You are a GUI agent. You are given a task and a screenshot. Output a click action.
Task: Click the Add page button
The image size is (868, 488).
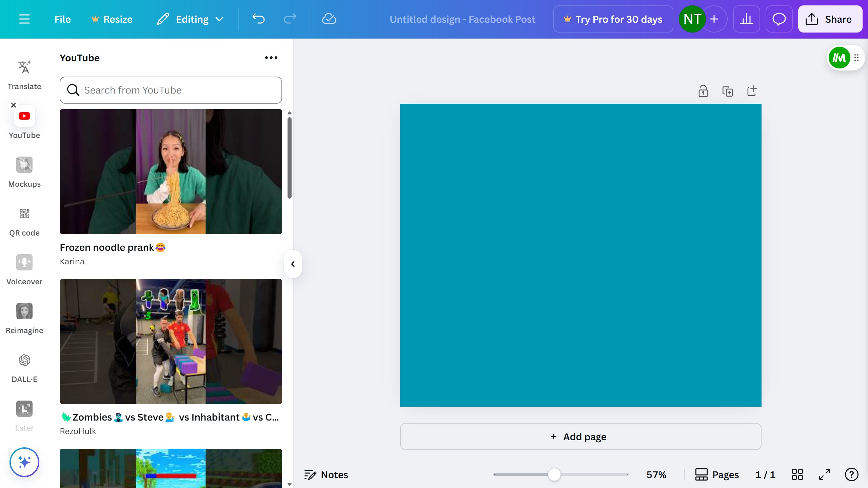pos(580,436)
